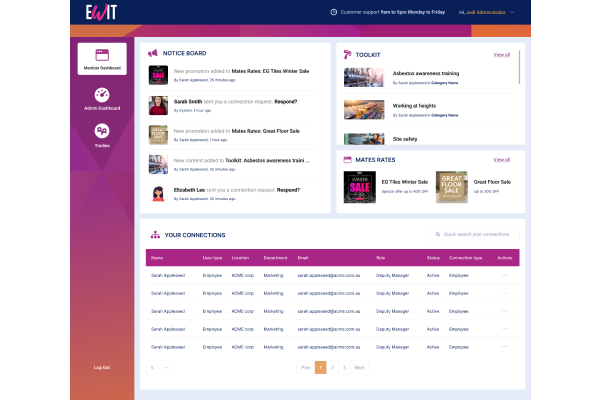600x400 pixels.
Task: Focus the Quick search your connections field
Action: point(475,234)
